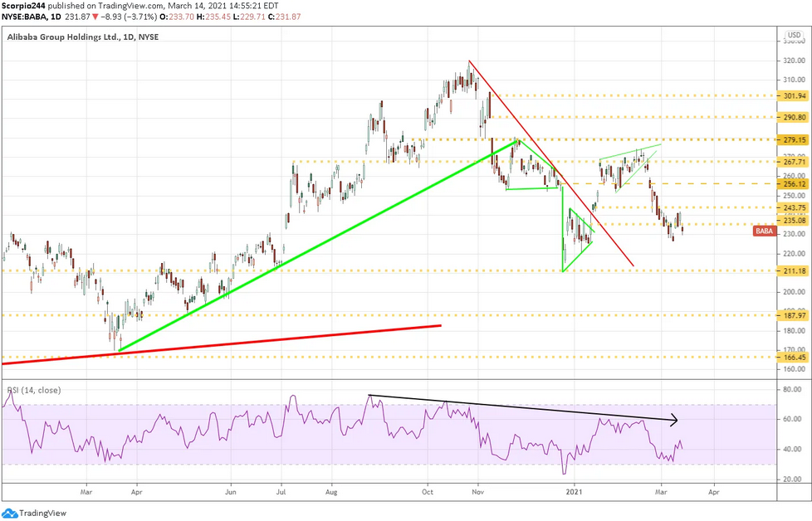Click the high value H:235.45
The height and width of the screenshot is (521, 812).
click(x=213, y=17)
